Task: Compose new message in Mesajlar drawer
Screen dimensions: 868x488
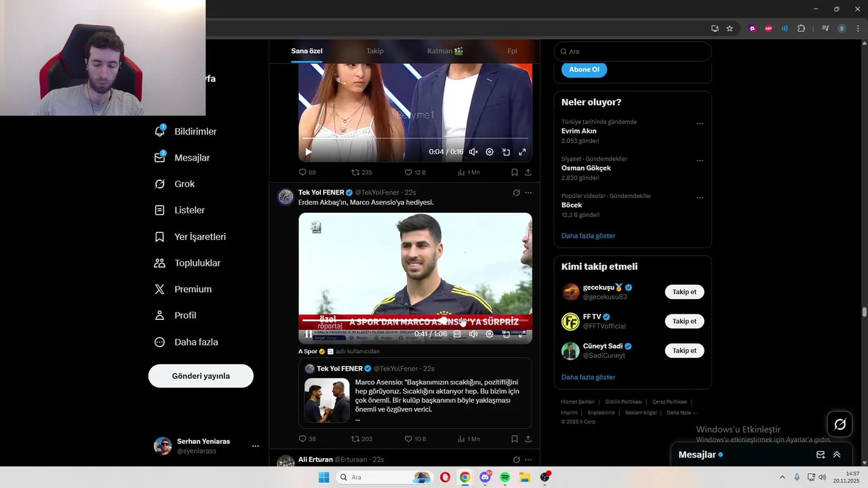Action: pyautogui.click(x=821, y=455)
